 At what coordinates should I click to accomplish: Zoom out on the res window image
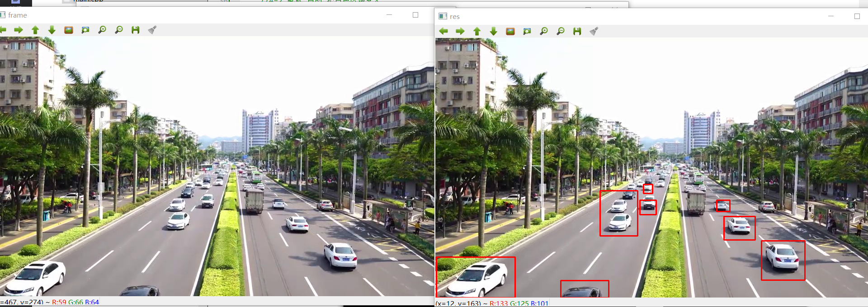click(561, 31)
